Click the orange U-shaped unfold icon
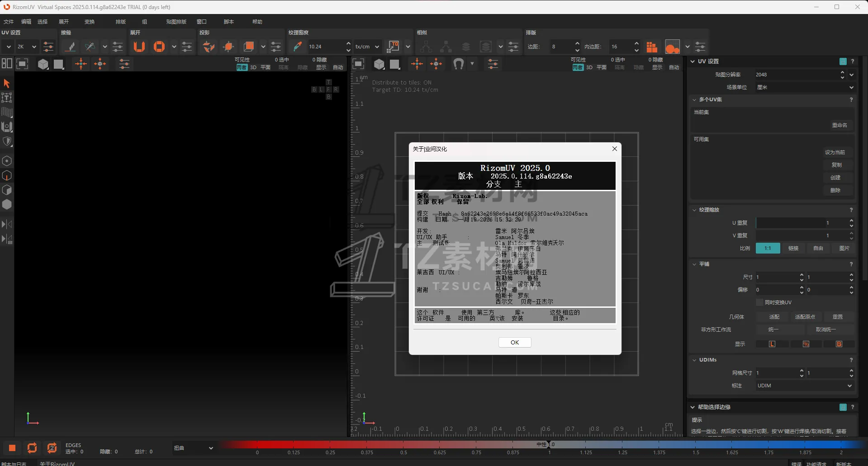The width and height of the screenshot is (868, 466). 139,47
